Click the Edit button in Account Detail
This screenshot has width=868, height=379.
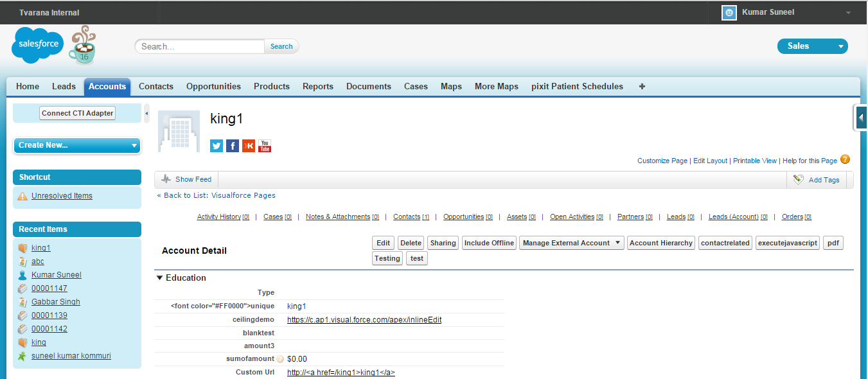coord(383,243)
